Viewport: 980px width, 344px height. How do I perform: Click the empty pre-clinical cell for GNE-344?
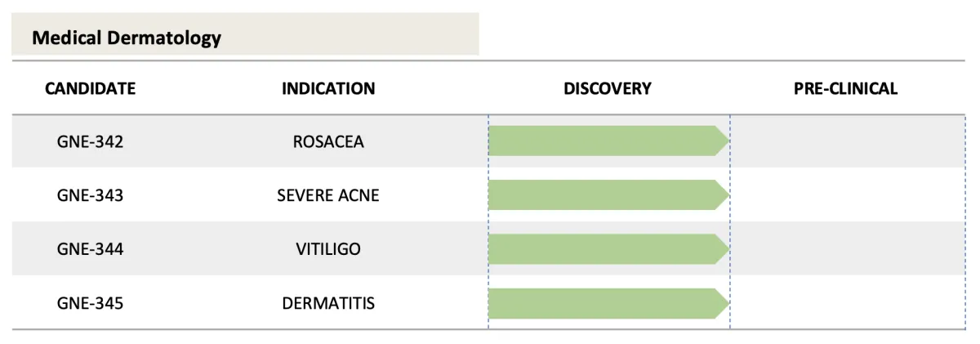(x=848, y=249)
